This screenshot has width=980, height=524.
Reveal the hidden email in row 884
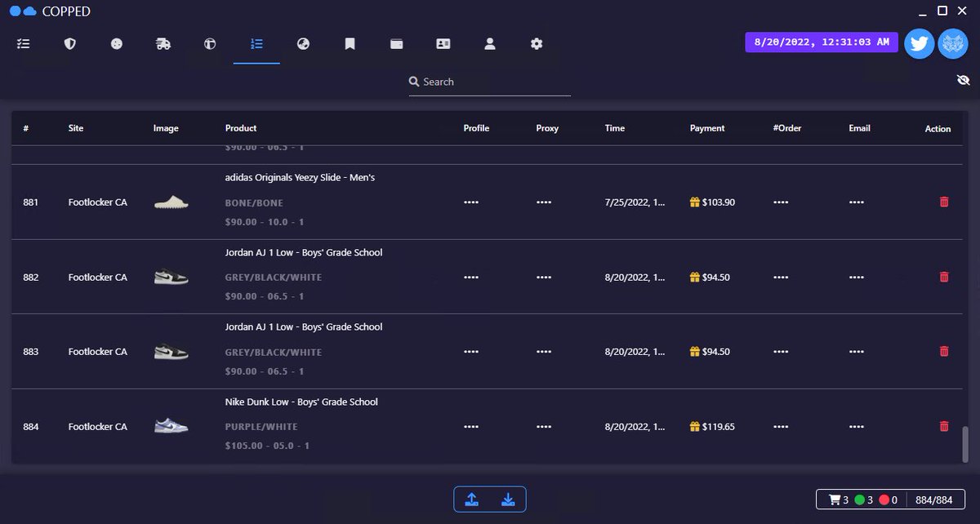(x=856, y=426)
